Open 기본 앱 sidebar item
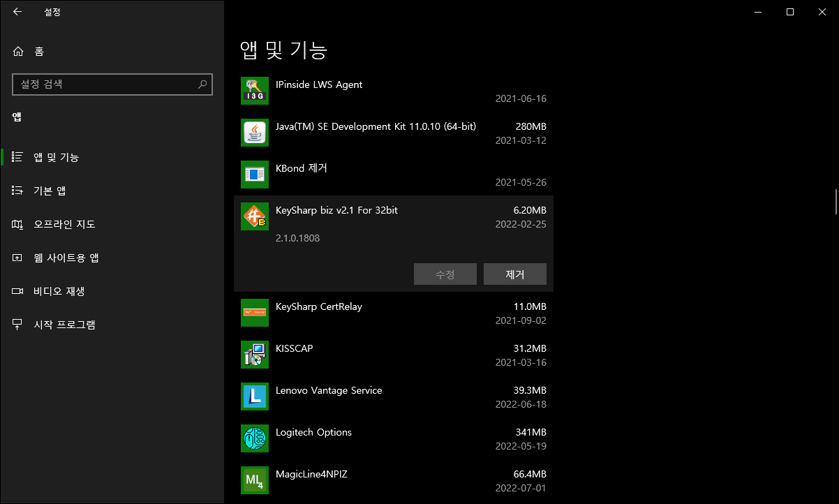The width and height of the screenshot is (839, 504). point(112,191)
